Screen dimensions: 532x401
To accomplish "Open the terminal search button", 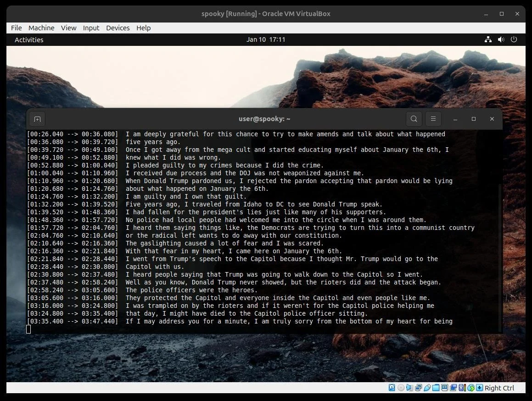I will pyautogui.click(x=414, y=119).
